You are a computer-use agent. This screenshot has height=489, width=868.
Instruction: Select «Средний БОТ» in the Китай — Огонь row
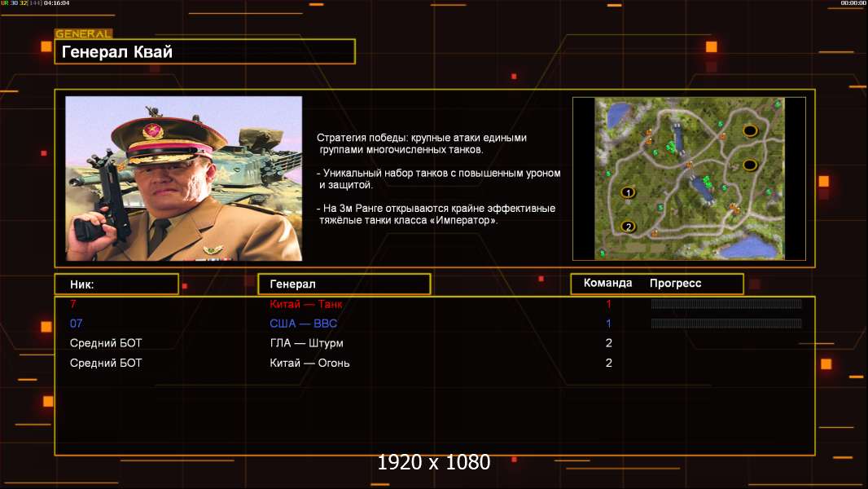point(106,363)
